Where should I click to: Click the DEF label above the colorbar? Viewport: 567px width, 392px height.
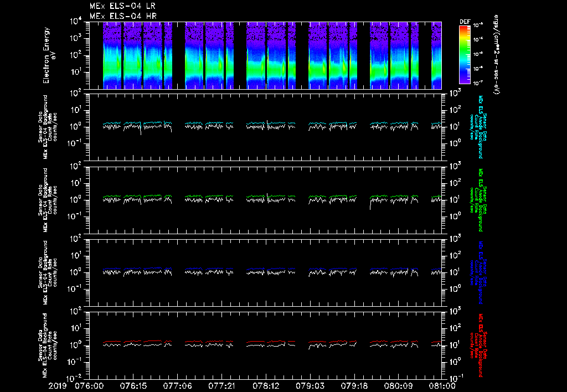coord(465,22)
